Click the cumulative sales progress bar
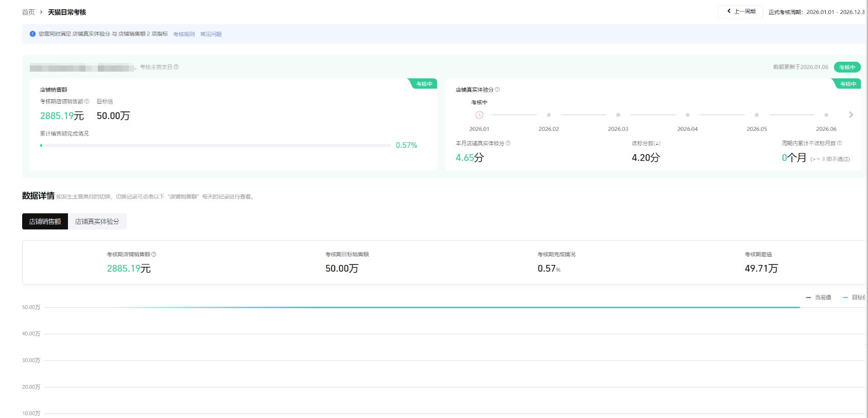 [215, 145]
